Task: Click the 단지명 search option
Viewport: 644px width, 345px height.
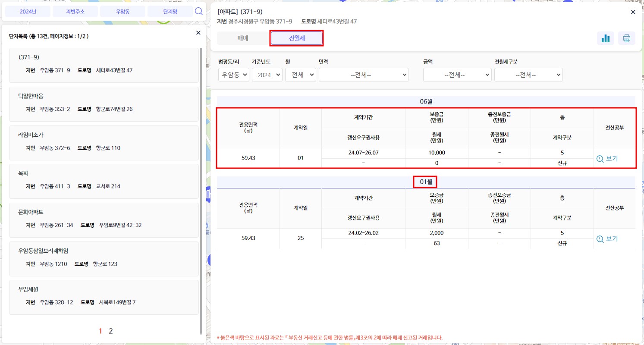Action: tap(169, 11)
